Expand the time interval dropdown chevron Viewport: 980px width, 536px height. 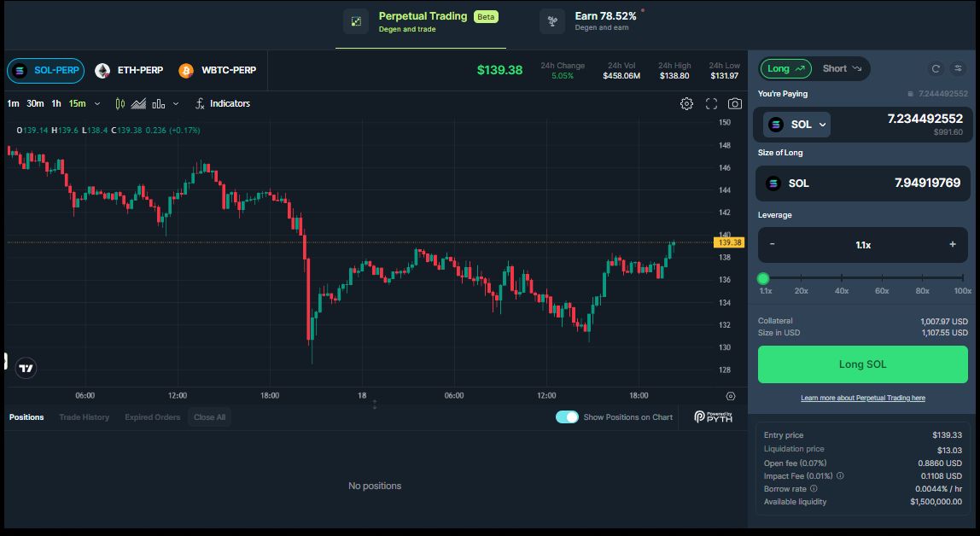click(97, 103)
